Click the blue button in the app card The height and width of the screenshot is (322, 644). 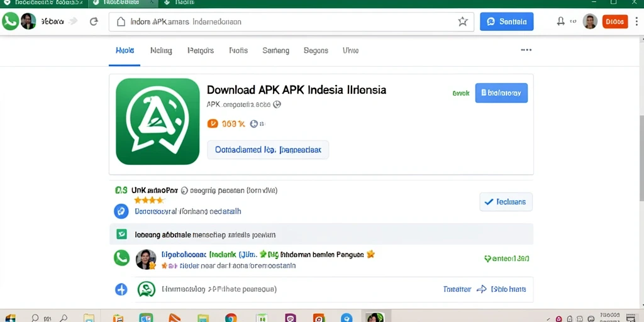(501, 93)
